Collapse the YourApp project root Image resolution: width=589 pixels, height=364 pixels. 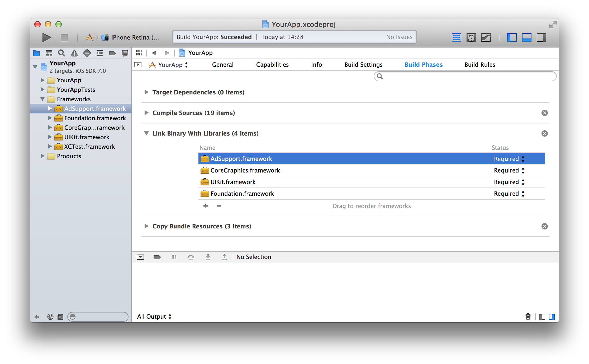35,67
